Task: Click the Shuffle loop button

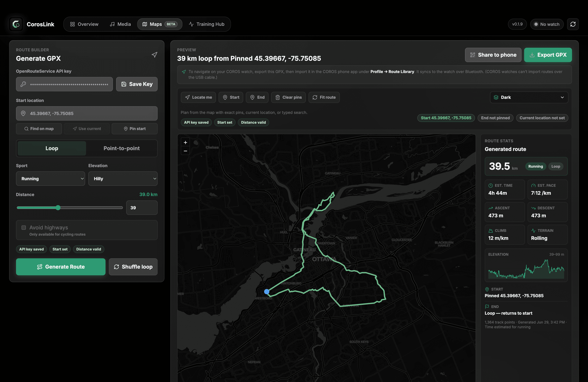Action: point(133,267)
